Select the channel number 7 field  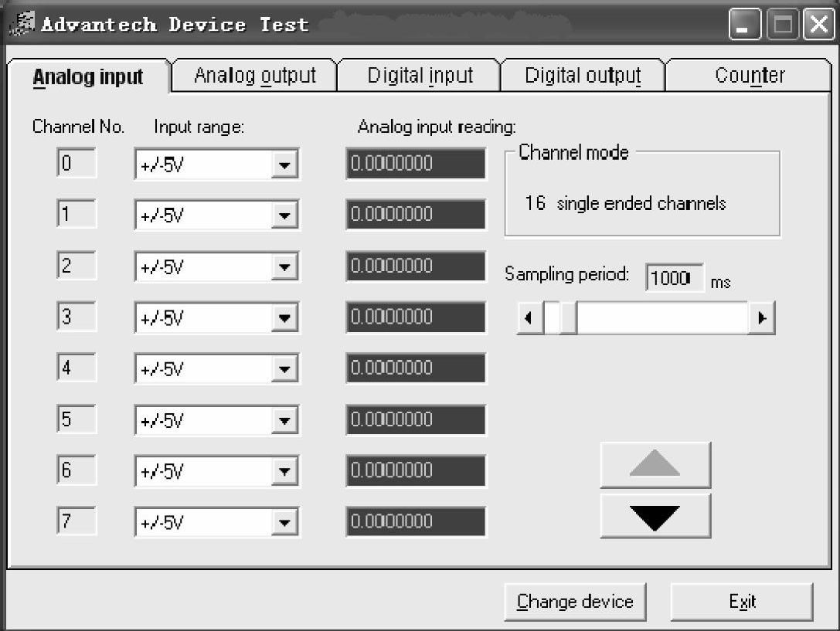77,521
